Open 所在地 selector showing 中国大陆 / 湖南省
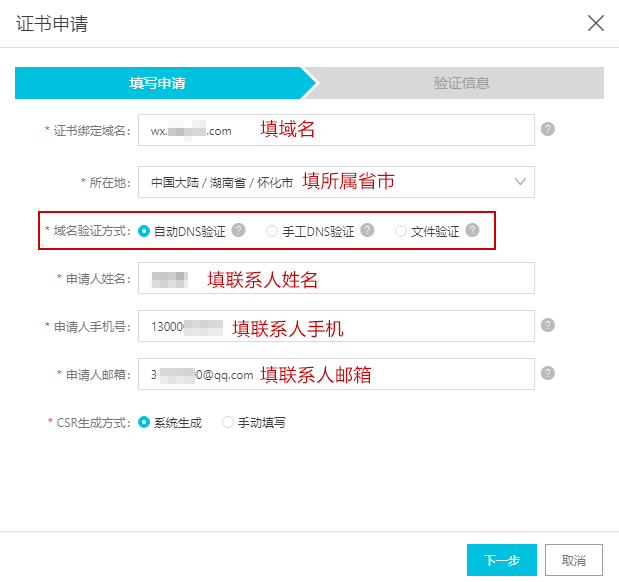This screenshot has width=619, height=582. coord(336,182)
